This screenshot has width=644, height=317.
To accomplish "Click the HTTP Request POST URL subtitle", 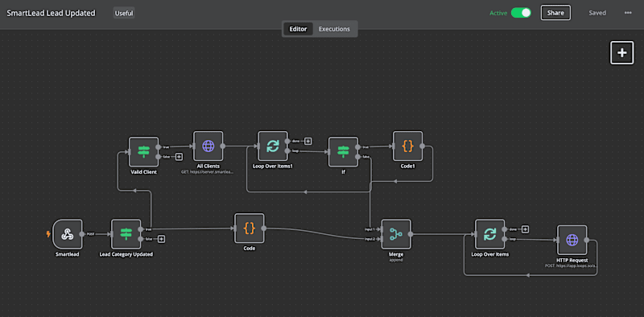I will point(572,266).
